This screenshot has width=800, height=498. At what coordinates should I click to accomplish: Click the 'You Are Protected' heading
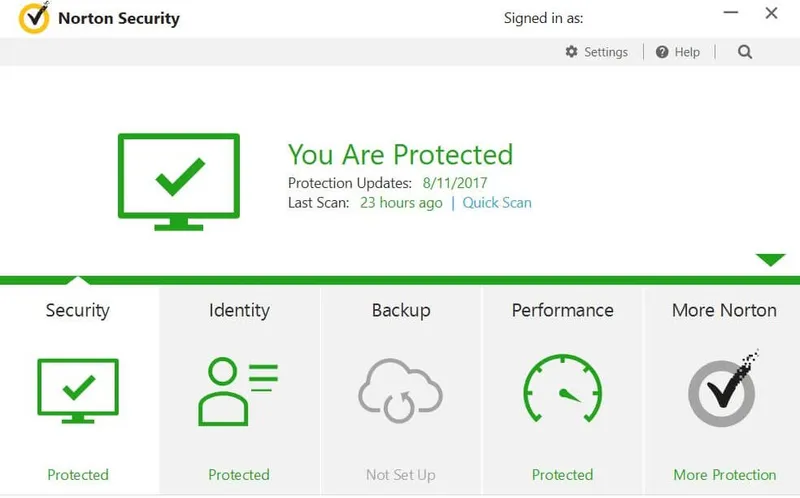[401, 155]
